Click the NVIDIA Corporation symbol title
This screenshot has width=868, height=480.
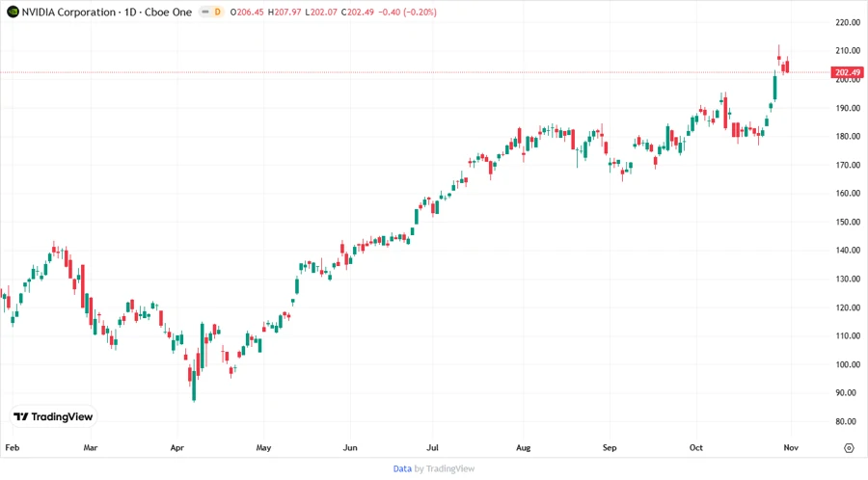tap(68, 12)
